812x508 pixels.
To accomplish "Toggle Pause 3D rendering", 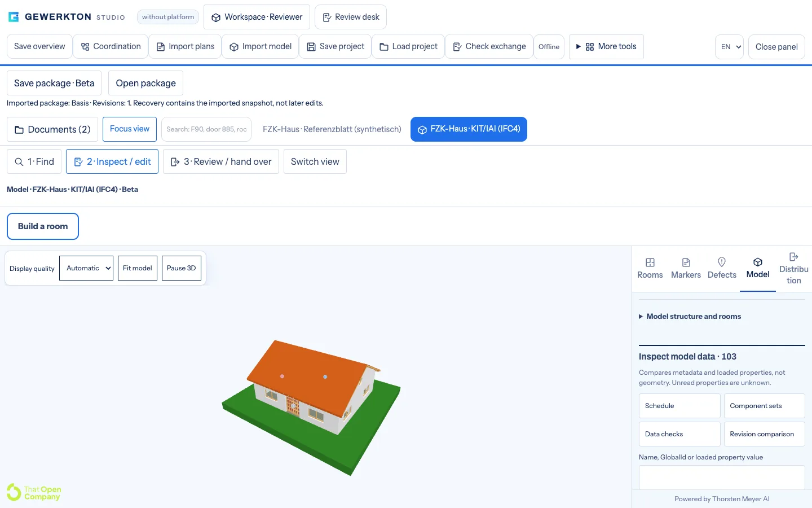I will [182, 268].
